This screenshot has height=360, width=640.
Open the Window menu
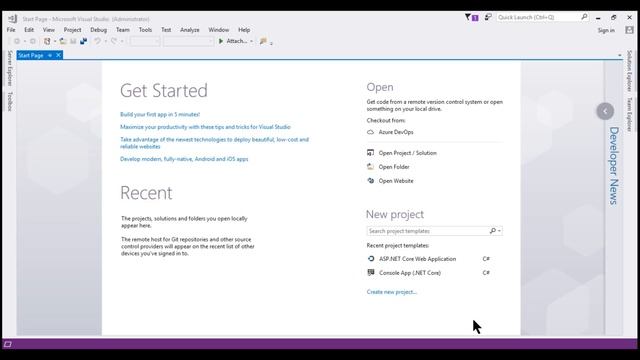click(x=219, y=30)
